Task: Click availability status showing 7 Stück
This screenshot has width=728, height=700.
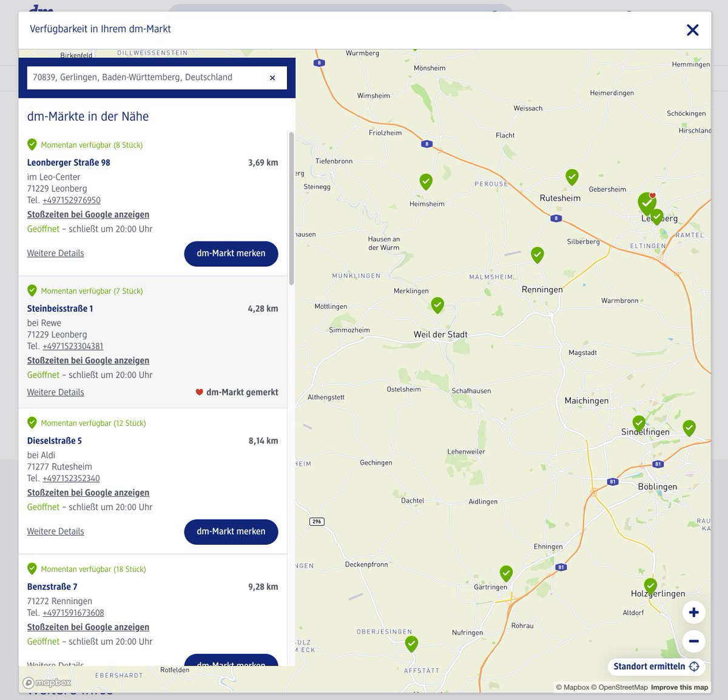Action: click(x=85, y=291)
